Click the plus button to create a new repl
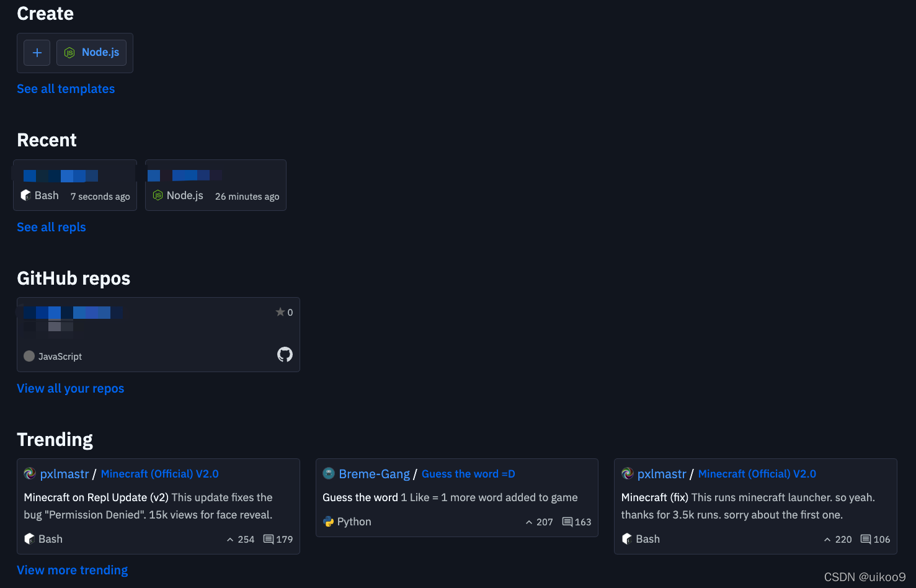This screenshot has width=916, height=588. 37,53
